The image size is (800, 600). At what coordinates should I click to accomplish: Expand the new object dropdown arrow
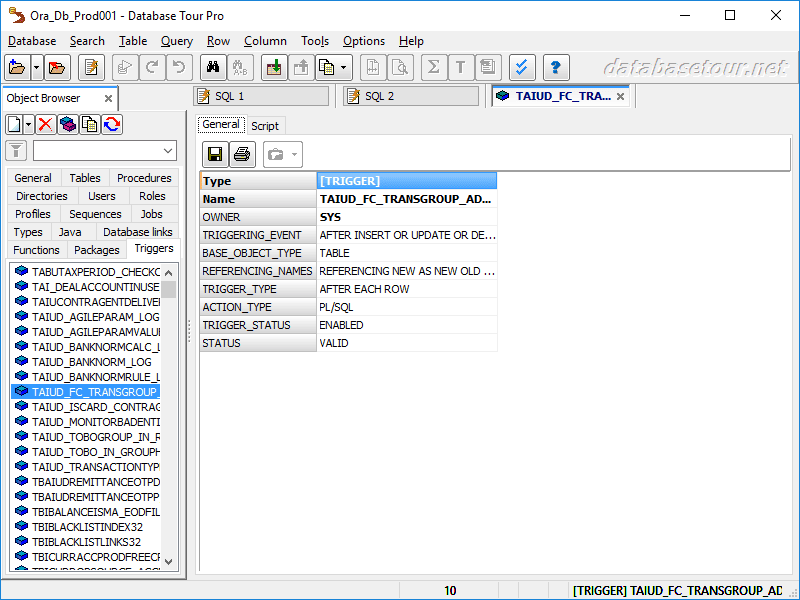tap(29, 124)
